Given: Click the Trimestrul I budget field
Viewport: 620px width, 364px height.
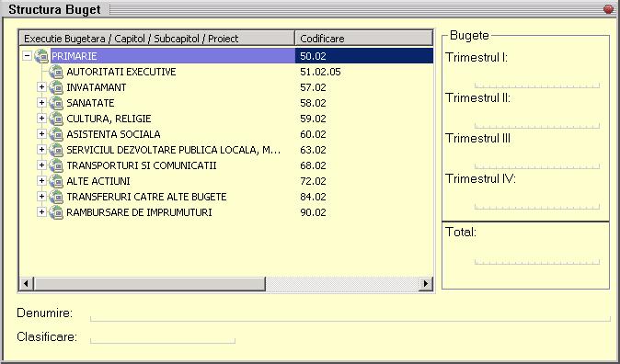Looking at the screenshot, I should [537, 80].
